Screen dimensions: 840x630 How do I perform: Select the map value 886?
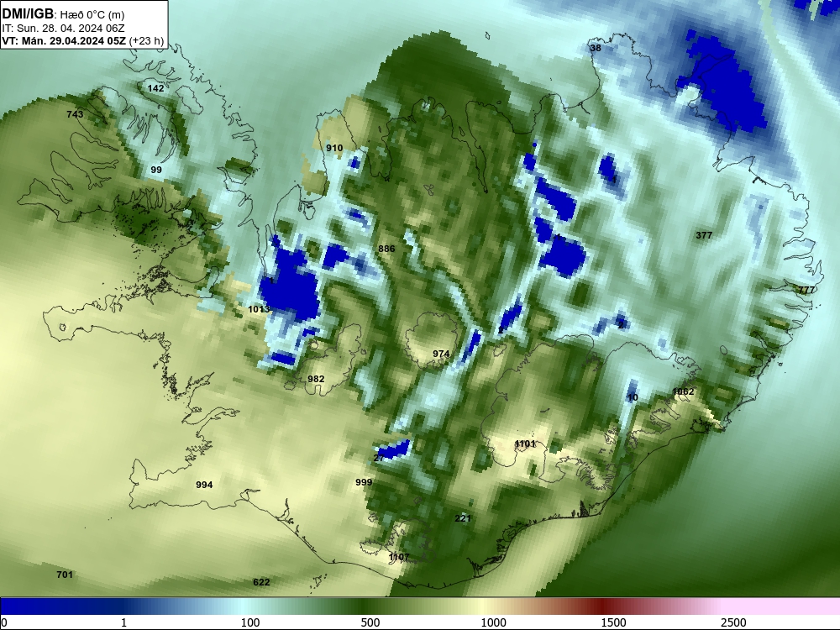point(386,249)
